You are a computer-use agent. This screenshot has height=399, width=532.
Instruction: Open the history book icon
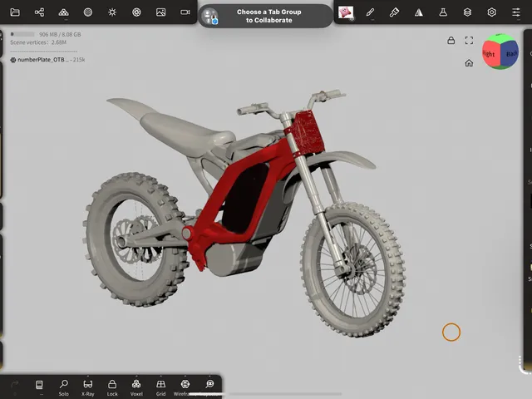coord(39,385)
